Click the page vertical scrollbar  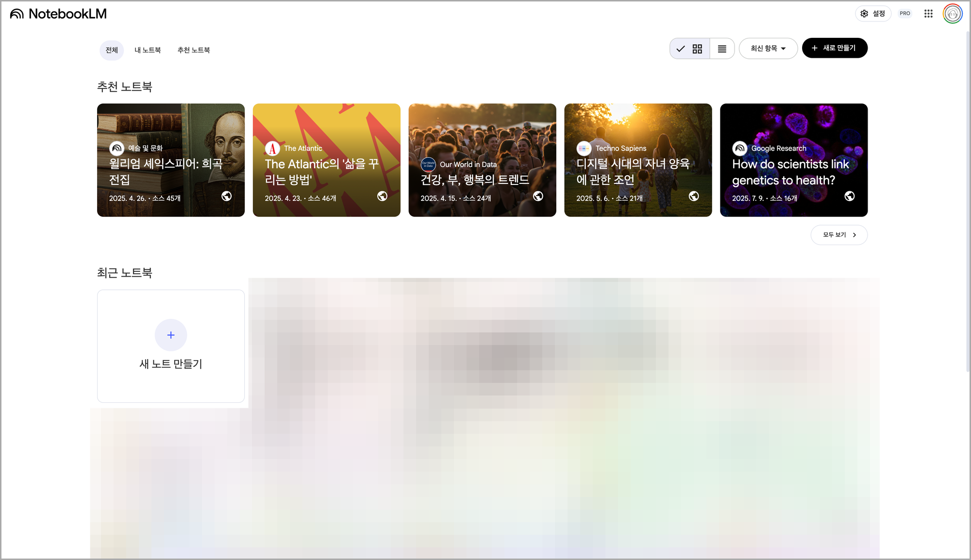[968, 201]
